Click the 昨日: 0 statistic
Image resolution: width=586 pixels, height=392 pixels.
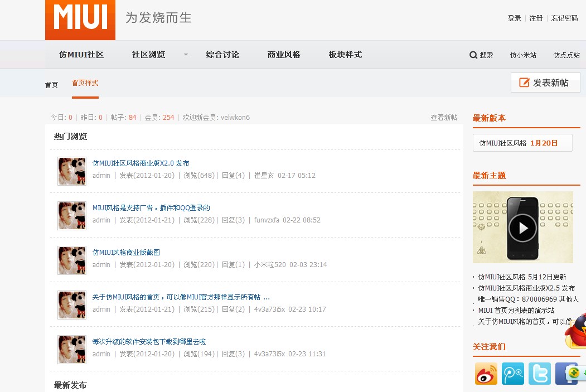[x=91, y=117]
